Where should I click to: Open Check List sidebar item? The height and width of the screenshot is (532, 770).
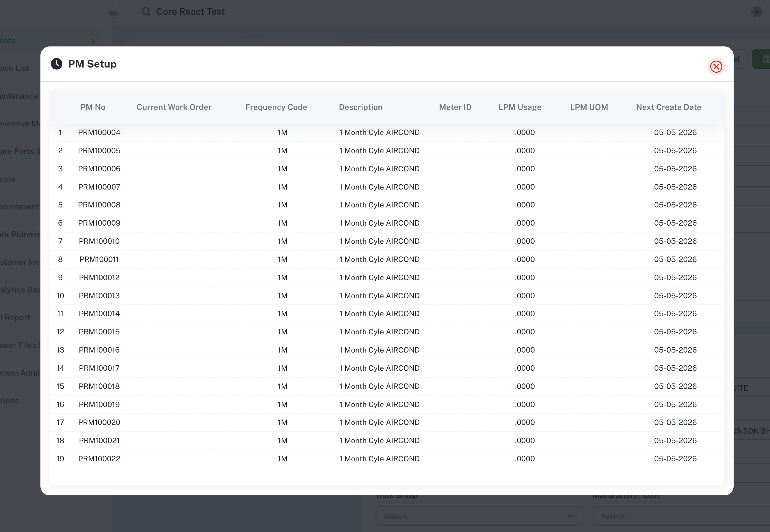[15, 68]
